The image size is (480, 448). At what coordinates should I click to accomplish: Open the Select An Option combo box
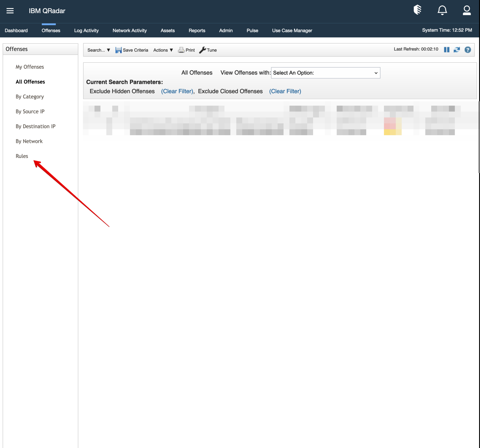pyautogui.click(x=325, y=73)
